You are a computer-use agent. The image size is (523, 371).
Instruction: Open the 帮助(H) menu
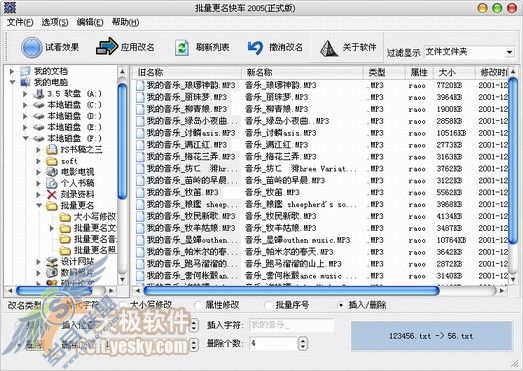[x=125, y=22]
